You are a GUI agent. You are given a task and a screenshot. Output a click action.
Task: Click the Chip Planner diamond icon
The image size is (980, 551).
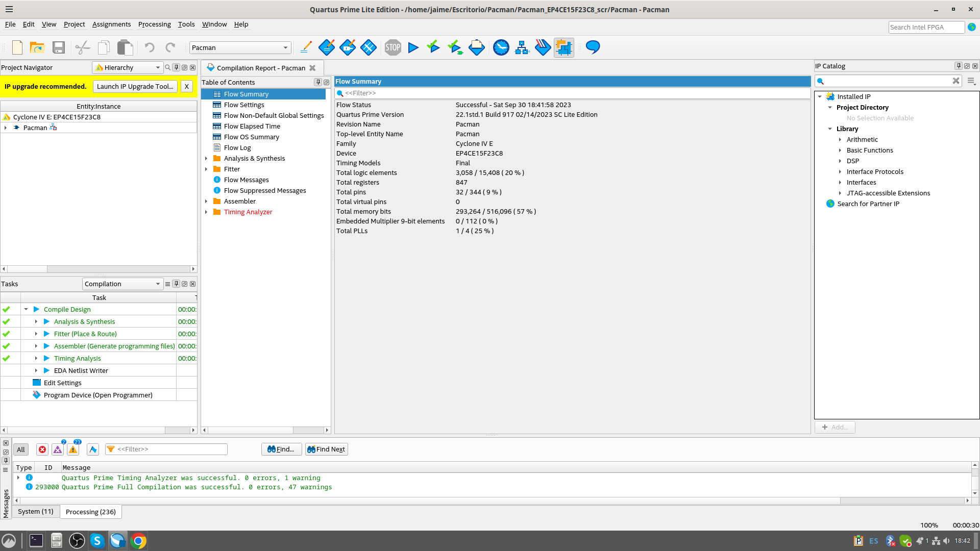tap(369, 47)
